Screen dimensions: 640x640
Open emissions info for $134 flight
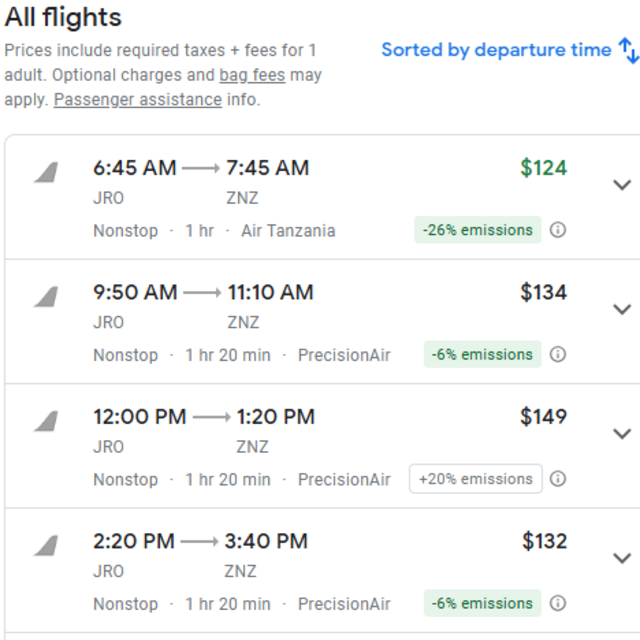click(558, 354)
